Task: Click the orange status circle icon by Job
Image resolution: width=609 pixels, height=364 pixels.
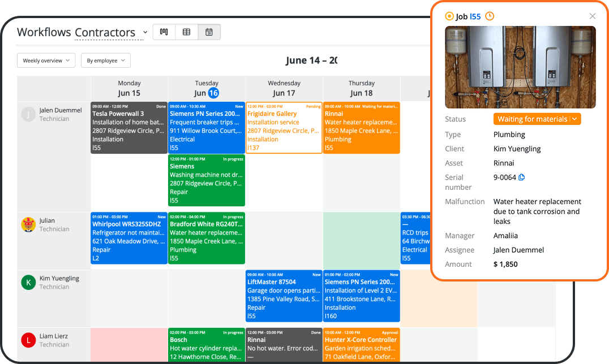Action: (449, 16)
